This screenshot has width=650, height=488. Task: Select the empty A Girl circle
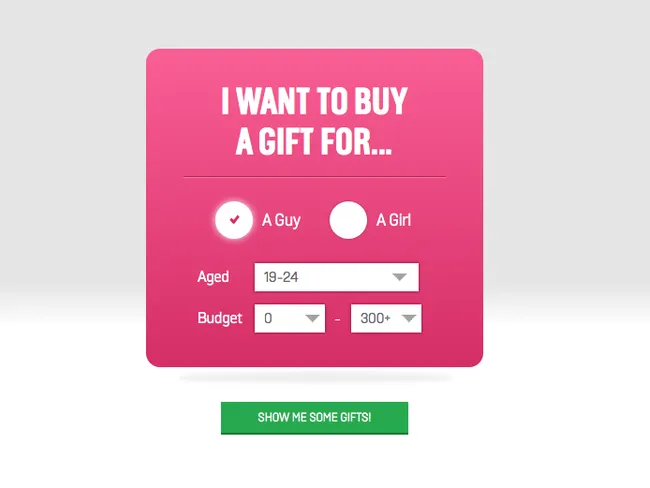click(348, 220)
